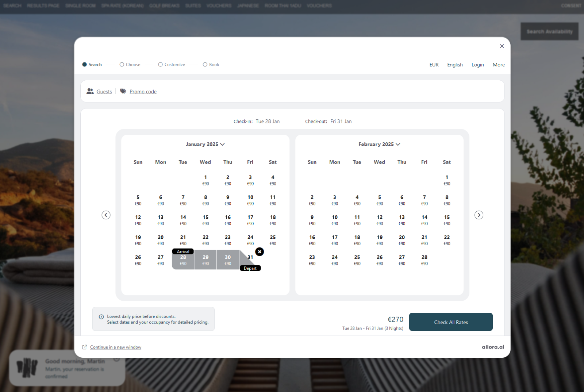The height and width of the screenshot is (392, 584).
Task: Close the booking dialog with the X
Action: tap(502, 46)
